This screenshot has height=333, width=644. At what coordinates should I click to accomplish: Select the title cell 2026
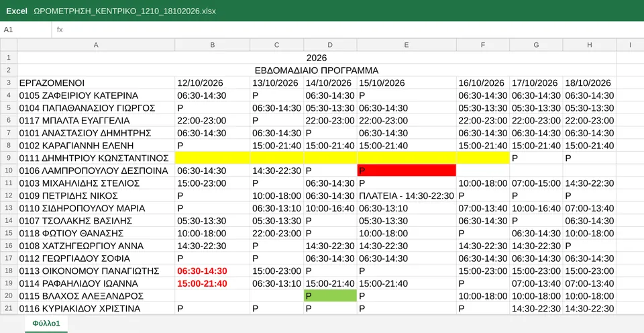(317, 58)
